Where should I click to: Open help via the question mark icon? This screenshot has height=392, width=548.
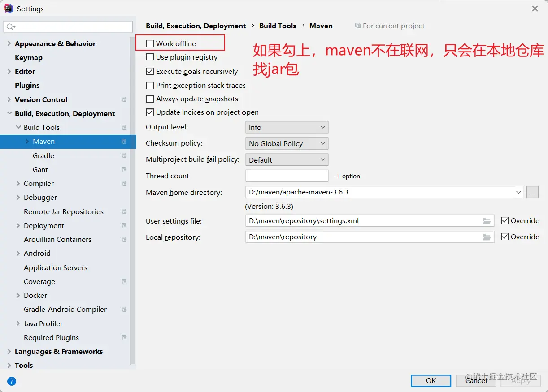[x=12, y=381]
